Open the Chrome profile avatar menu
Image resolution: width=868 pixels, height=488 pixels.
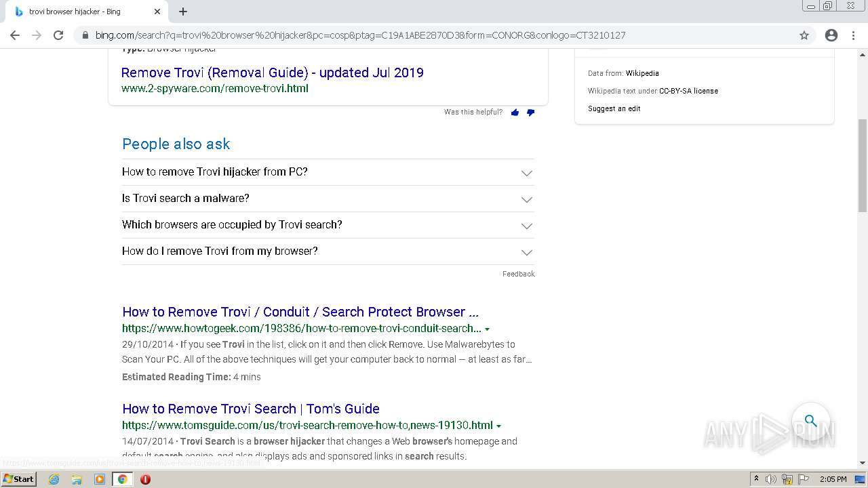pyautogui.click(x=831, y=35)
